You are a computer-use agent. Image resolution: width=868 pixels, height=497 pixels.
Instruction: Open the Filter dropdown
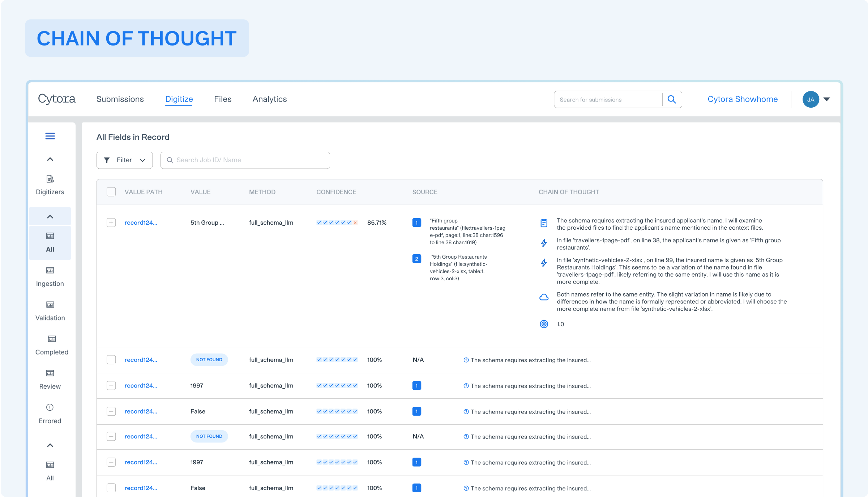(x=124, y=160)
